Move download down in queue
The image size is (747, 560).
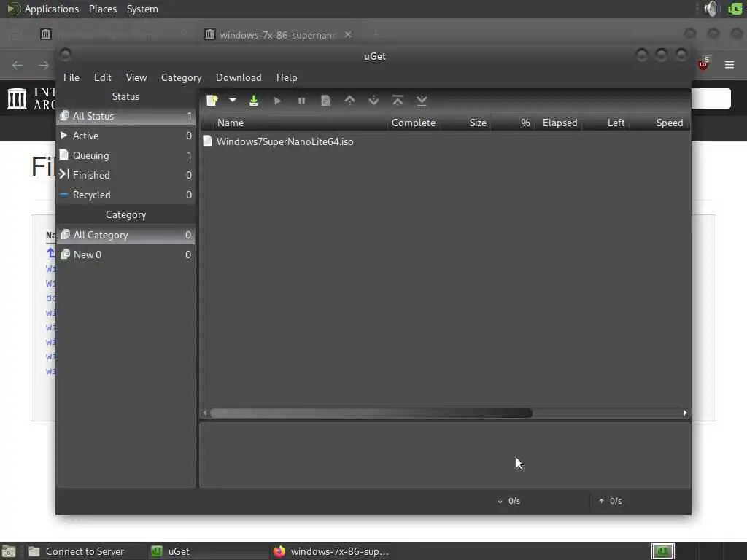(373, 101)
